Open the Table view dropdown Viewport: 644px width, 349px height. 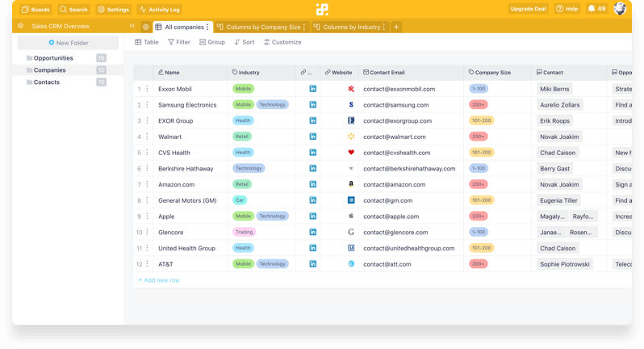pos(147,42)
